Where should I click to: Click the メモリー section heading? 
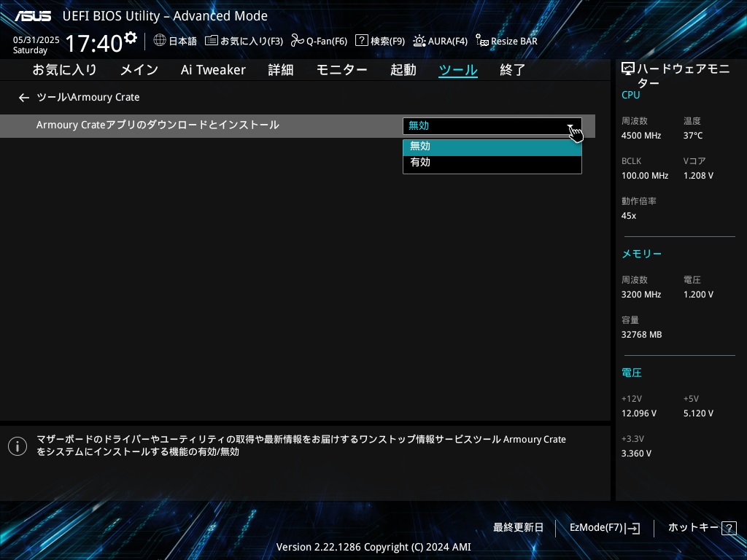pyautogui.click(x=642, y=254)
